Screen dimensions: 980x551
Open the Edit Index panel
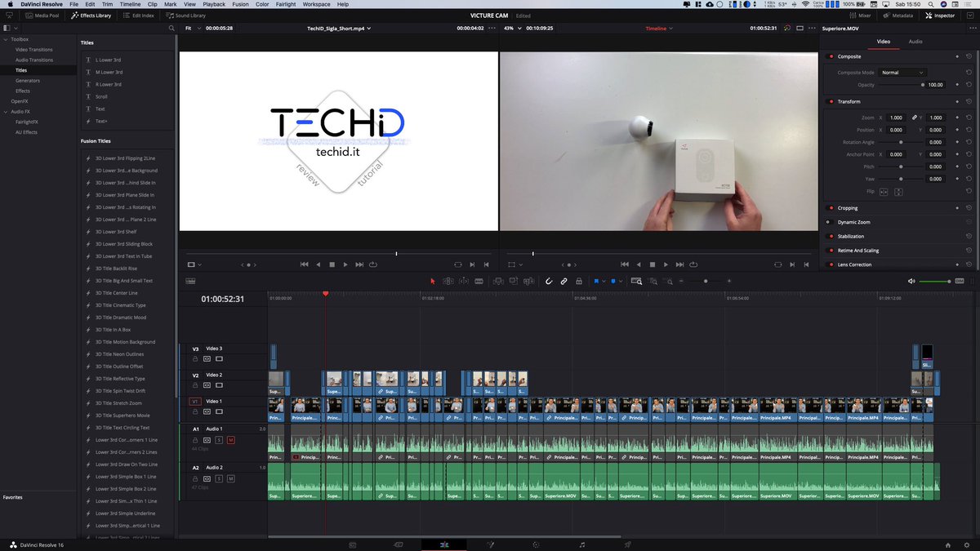139,16
